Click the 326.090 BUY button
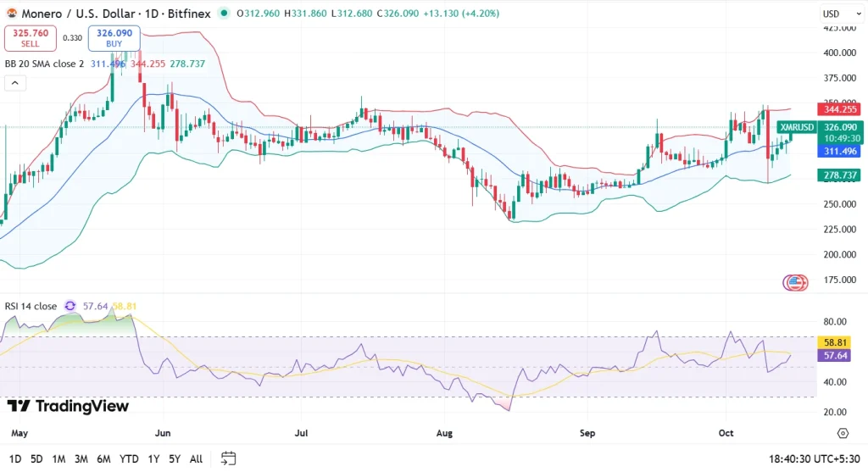868x472 pixels. [114, 37]
